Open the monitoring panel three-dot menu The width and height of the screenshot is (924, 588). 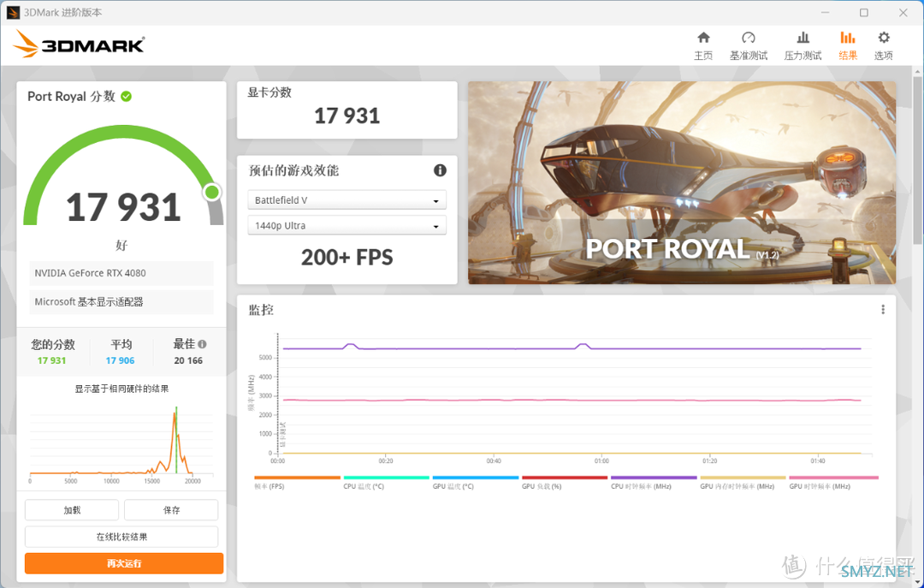coord(883,310)
